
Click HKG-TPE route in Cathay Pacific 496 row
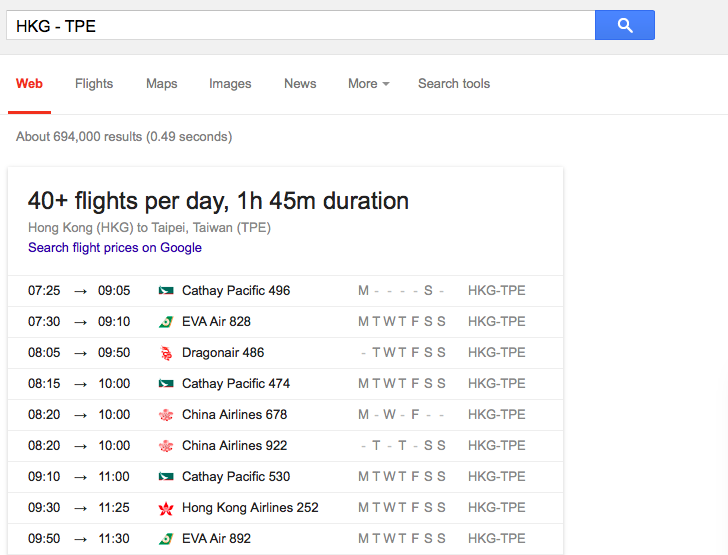coord(497,291)
